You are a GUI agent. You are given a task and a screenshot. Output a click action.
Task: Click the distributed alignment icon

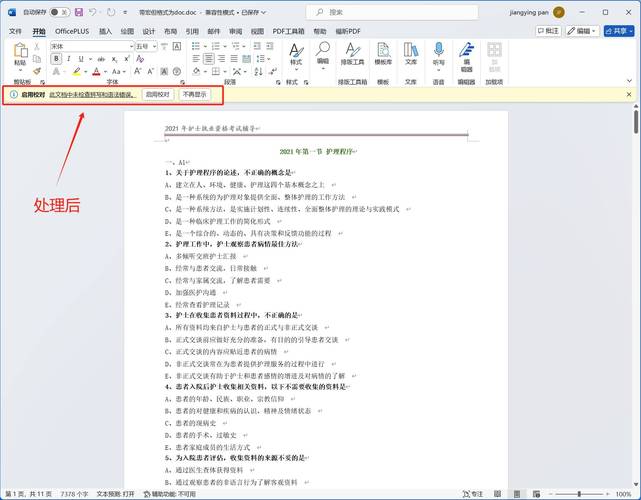tap(247, 59)
